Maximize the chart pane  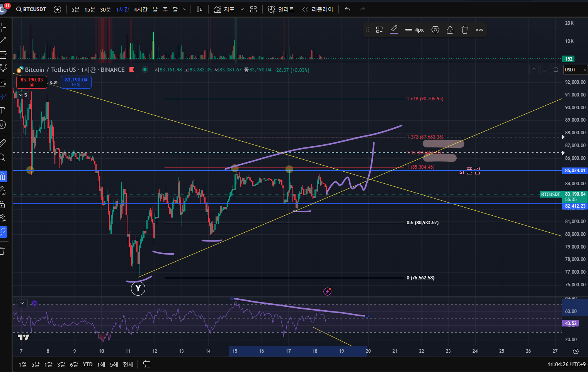click(x=556, y=70)
